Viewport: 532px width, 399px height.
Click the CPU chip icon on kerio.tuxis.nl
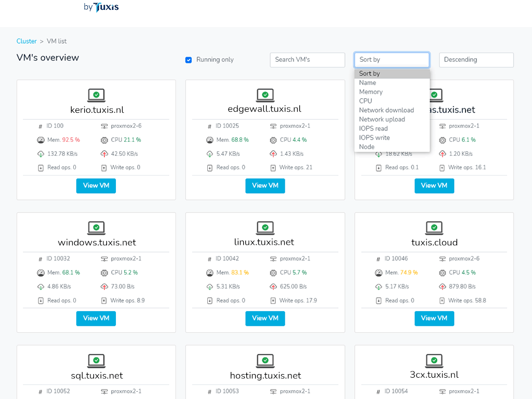[x=104, y=140]
